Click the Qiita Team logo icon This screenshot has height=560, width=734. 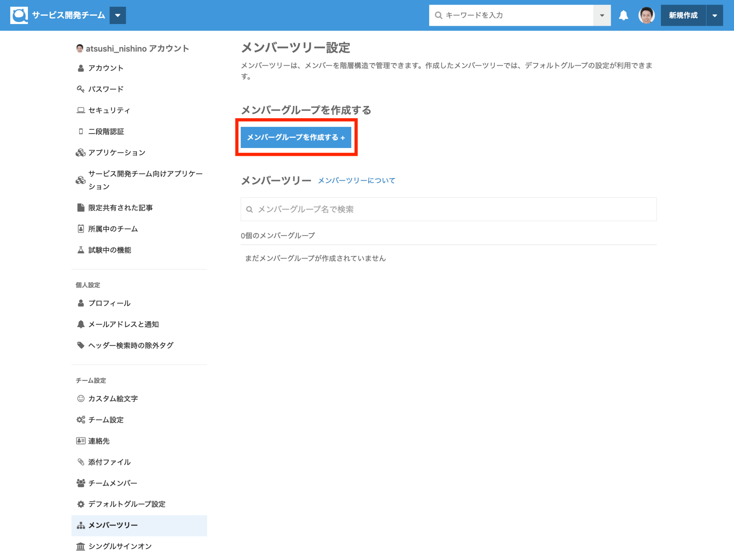pyautogui.click(x=19, y=15)
